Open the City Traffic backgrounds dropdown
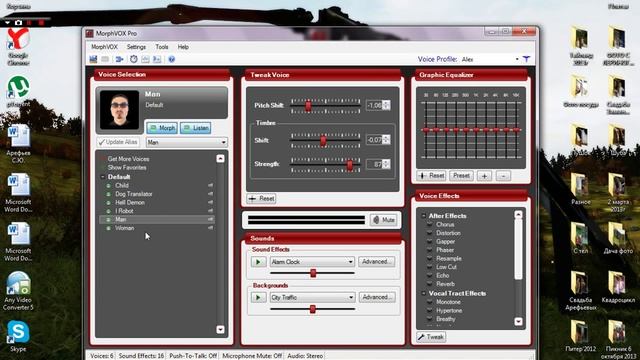The width and height of the screenshot is (640, 360). [x=312, y=298]
